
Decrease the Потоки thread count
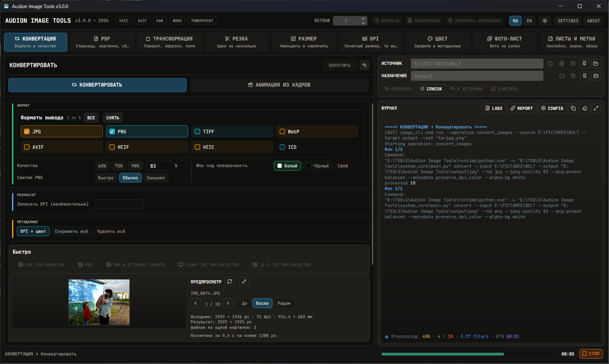click(363, 23)
